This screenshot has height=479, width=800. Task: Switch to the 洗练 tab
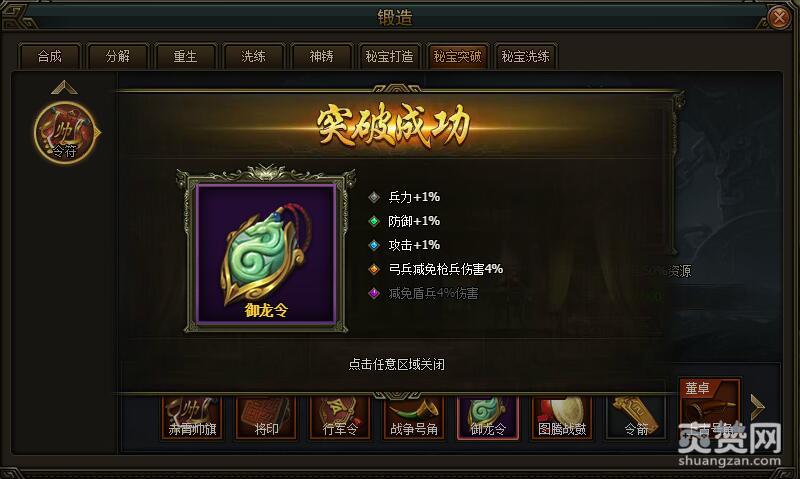click(x=253, y=56)
